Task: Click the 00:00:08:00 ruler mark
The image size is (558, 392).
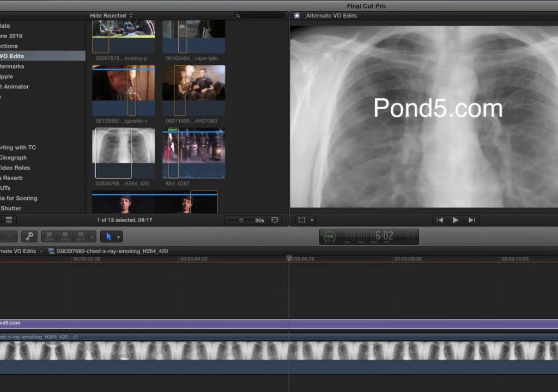Action: pyautogui.click(x=408, y=259)
